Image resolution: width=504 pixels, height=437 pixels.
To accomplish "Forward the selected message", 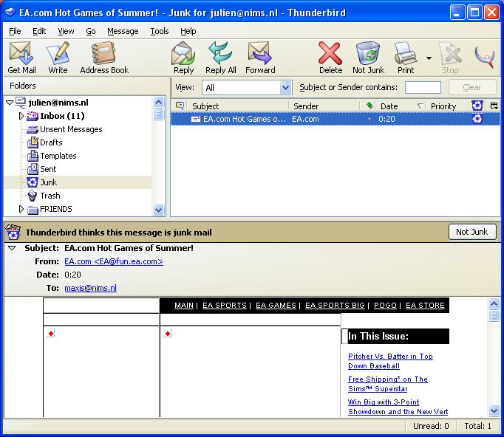I will coord(260,58).
